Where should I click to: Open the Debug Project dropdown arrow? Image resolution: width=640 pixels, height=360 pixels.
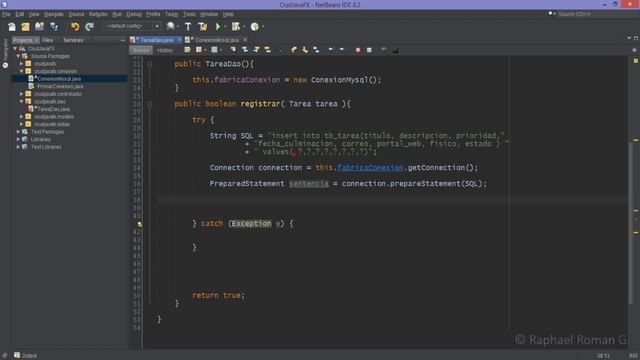pyautogui.click(x=244, y=27)
